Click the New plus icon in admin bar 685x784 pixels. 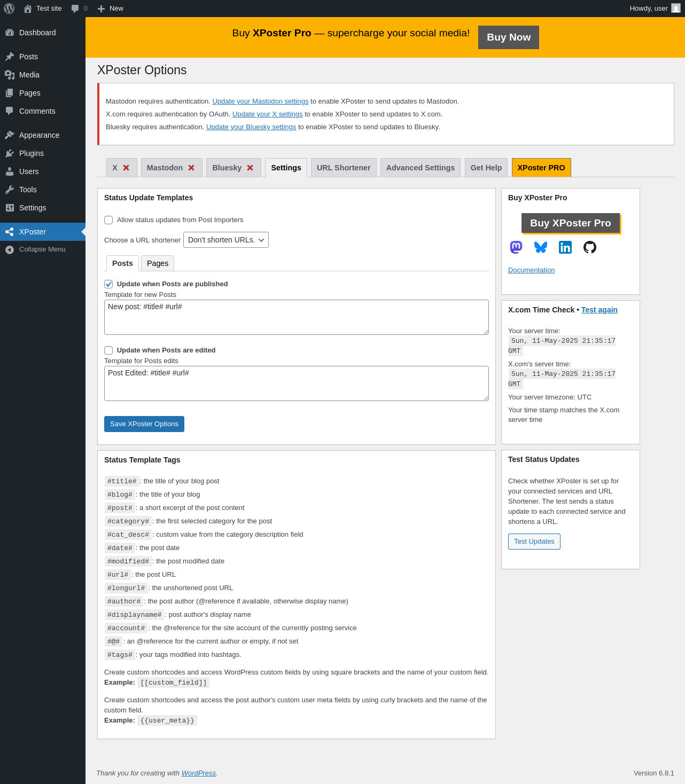[101, 9]
